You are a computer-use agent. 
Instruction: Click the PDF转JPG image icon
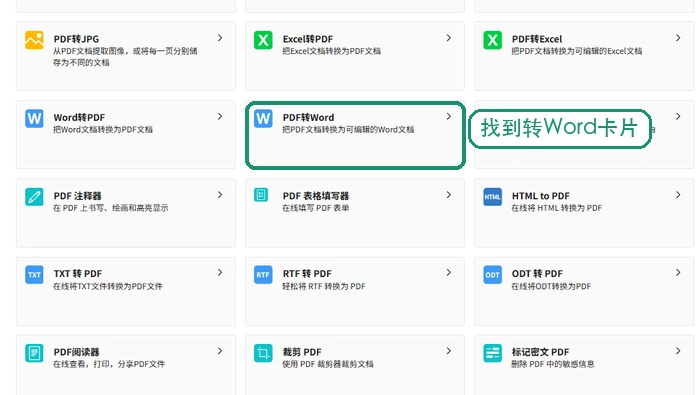pos(34,40)
